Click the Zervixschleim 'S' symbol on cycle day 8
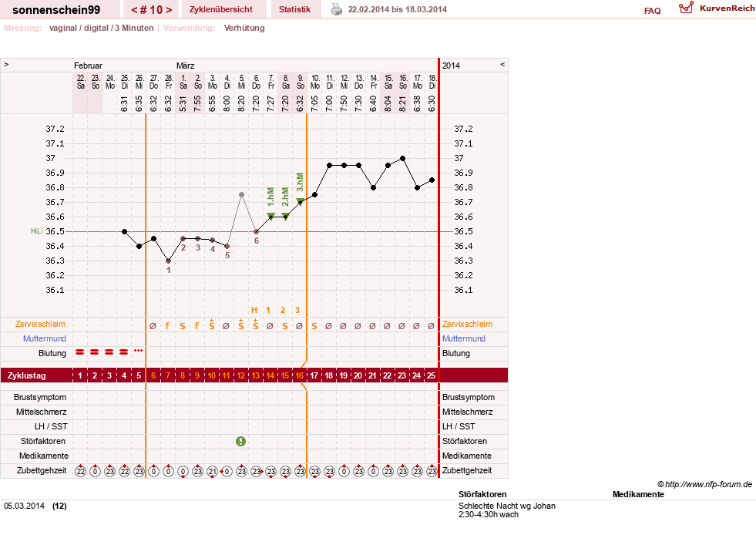The image size is (756, 535). (x=182, y=326)
